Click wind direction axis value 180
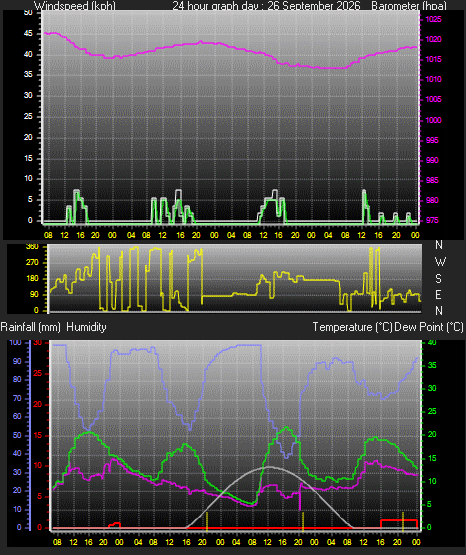The height and width of the screenshot is (555, 466). 32,279
